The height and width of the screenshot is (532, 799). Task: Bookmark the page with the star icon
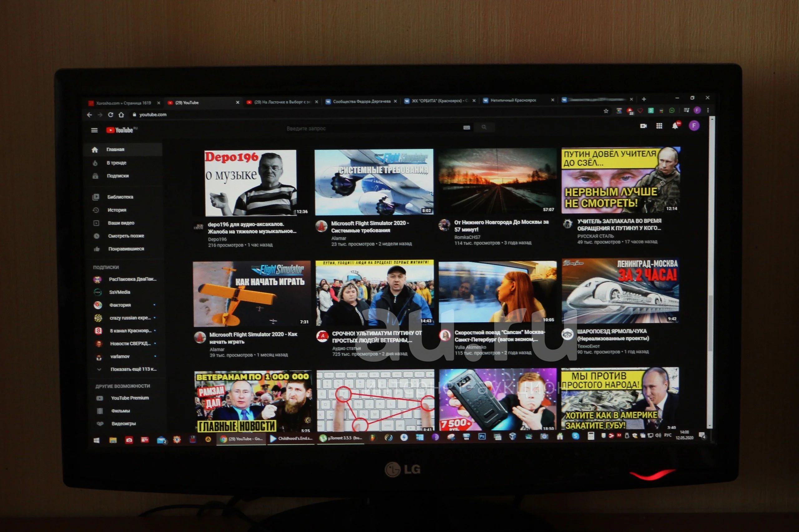pos(606,111)
